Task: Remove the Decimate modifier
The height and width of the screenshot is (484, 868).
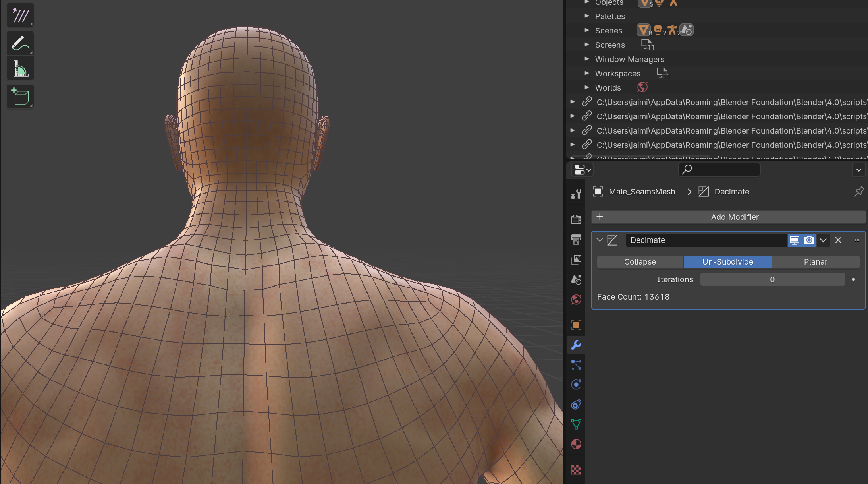Action: point(838,240)
